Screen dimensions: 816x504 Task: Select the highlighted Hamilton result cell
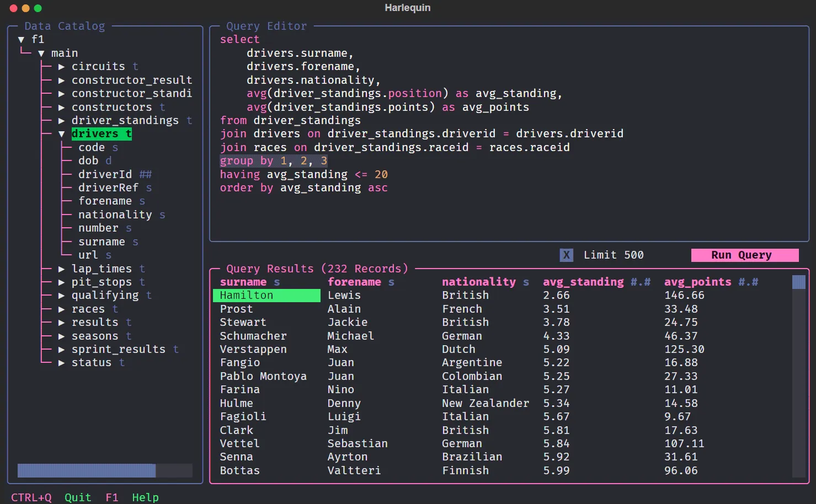coord(266,295)
